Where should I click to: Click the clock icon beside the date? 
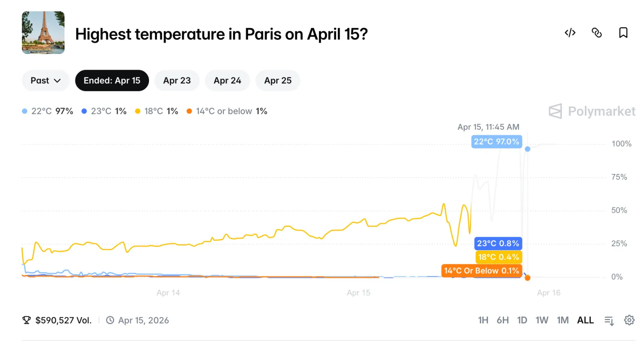[x=110, y=320]
